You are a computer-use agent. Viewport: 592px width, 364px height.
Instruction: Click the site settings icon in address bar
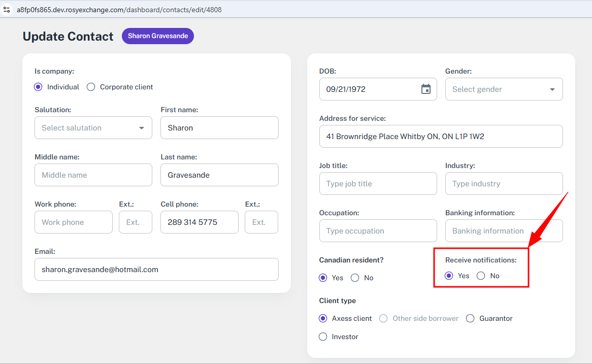(7, 10)
